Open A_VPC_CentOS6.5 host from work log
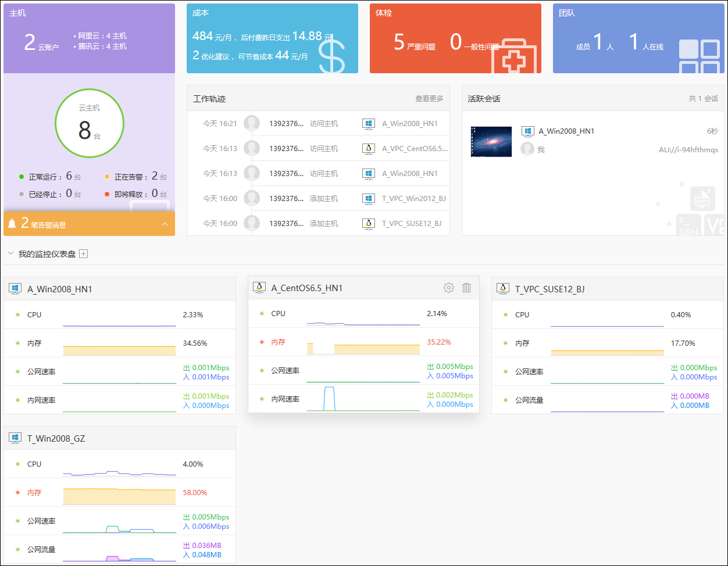 (414, 149)
